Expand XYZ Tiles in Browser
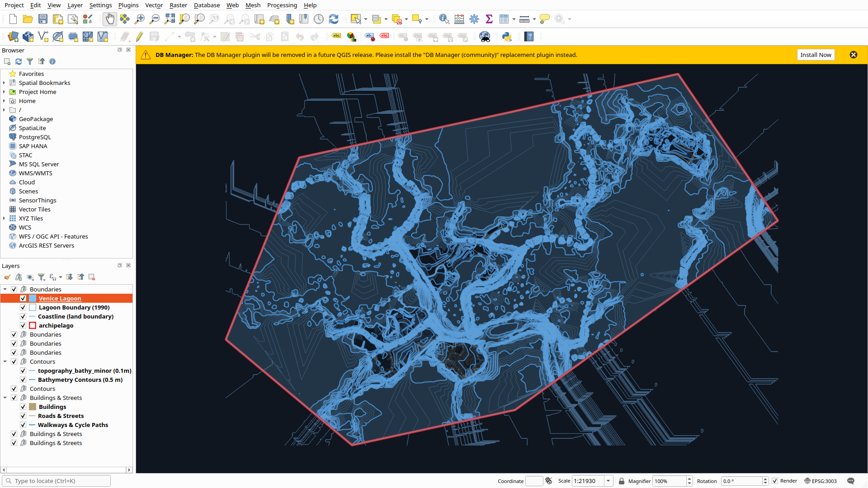This screenshot has height=488, width=868. (x=4, y=218)
